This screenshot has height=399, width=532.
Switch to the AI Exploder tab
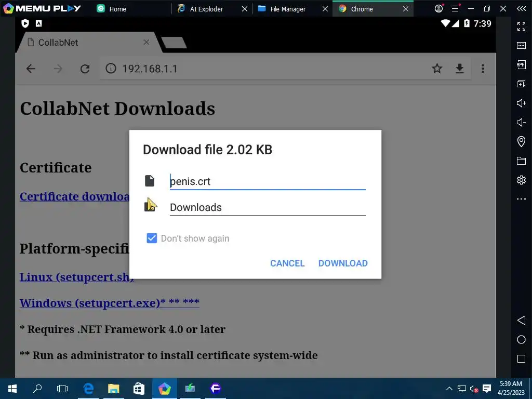pos(206,9)
